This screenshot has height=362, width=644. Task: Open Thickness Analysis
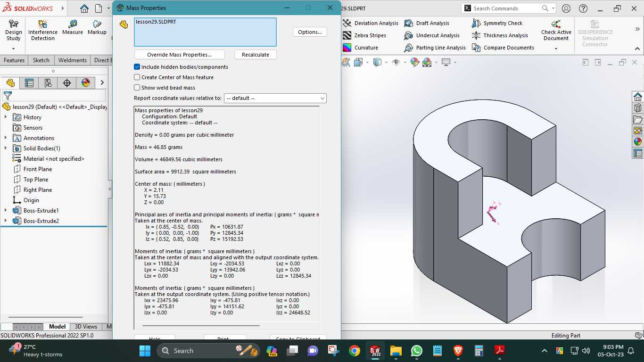[500, 35]
